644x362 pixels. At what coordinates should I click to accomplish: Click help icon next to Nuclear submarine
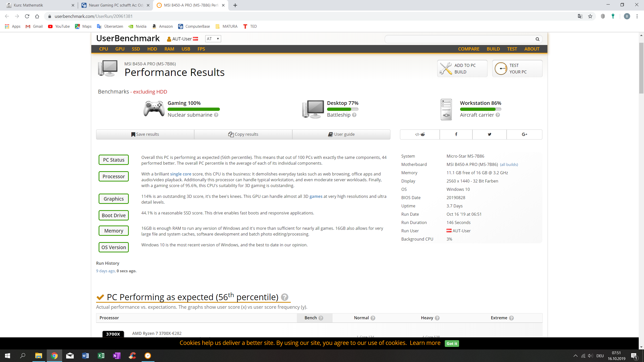pyautogui.click(x=216, y=115)
